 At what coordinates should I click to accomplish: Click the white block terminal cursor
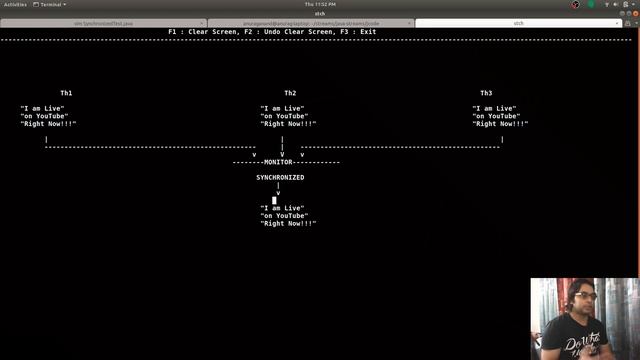tap(274, 200)
